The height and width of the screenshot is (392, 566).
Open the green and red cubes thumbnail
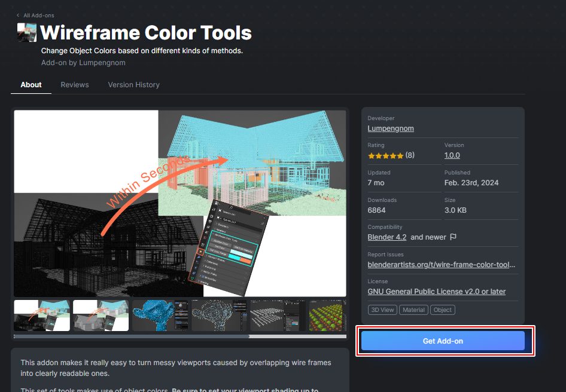pos(327,316)
